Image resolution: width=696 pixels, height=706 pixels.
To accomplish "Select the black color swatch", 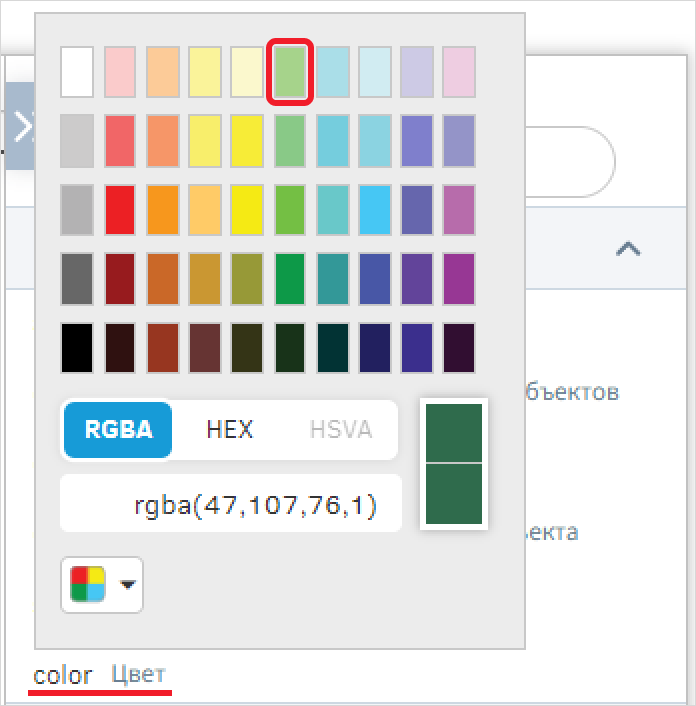I will tap(77, 347).
